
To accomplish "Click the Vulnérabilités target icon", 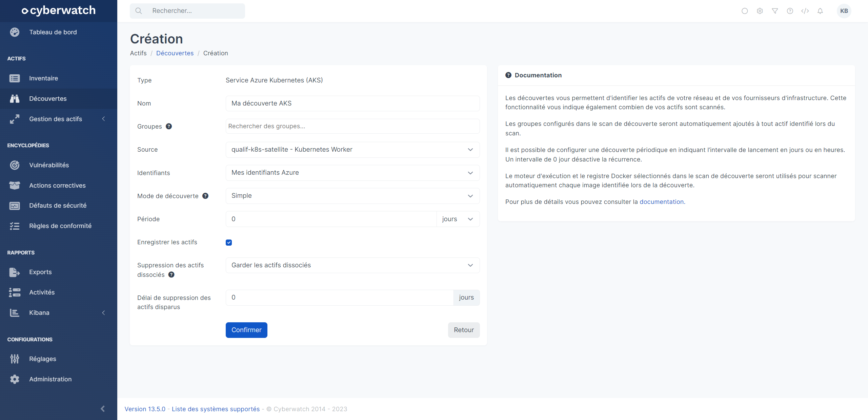I will click(x=15, y=165).
